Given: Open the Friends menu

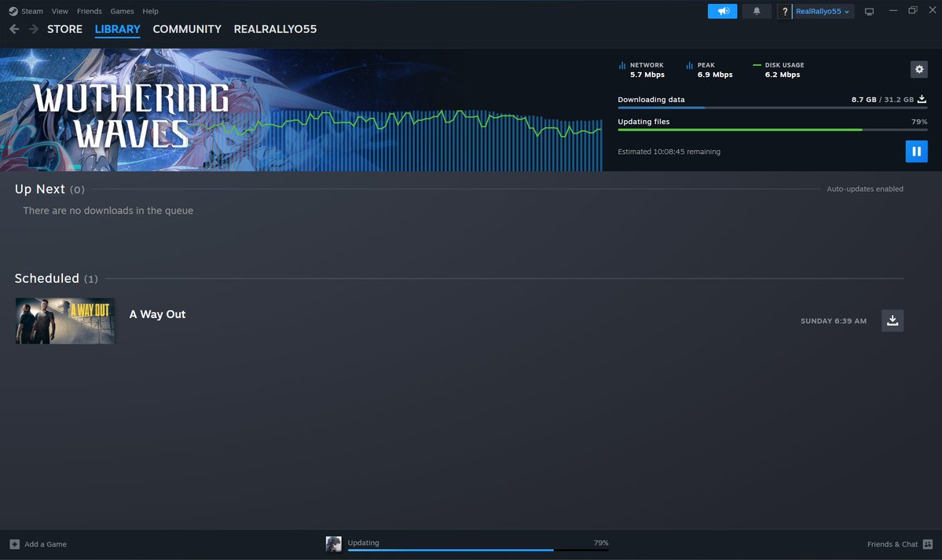Looking at the screenshot, I should (89, 11).
